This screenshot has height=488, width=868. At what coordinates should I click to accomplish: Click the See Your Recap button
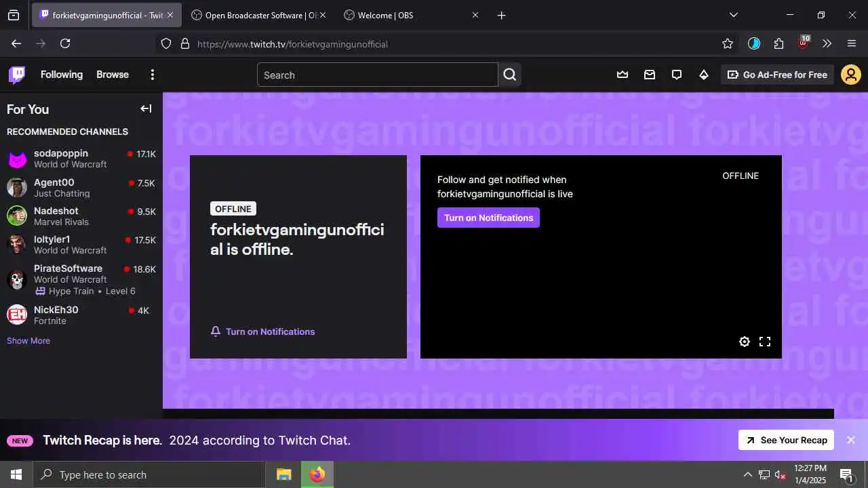tap(787, 440)
